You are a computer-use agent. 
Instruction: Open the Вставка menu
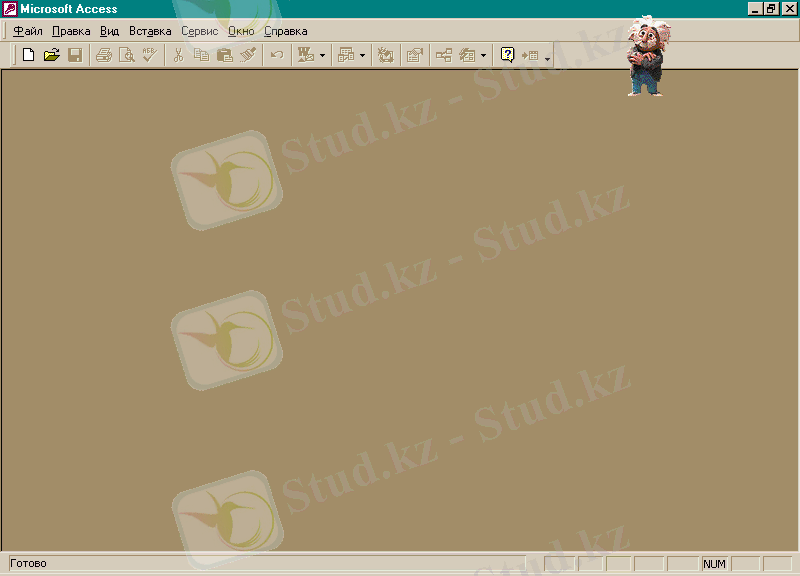(150, 31)
